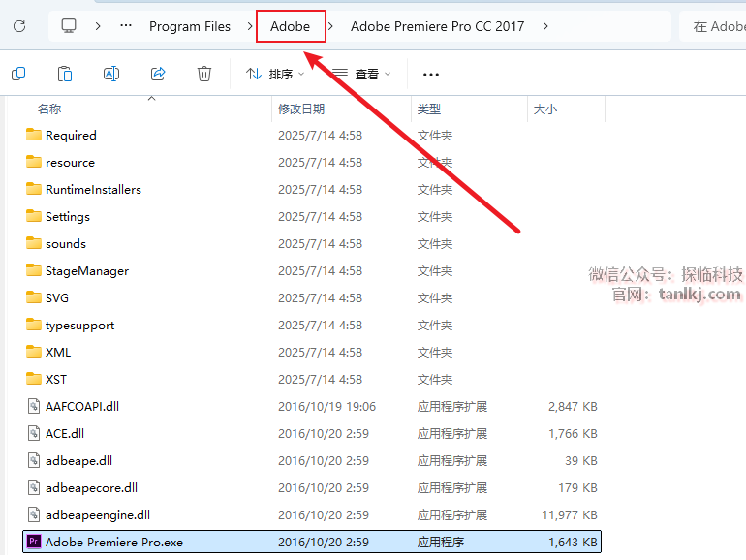Click the search box beginning 在 Adobe
The height and width of the screenshot is (560, 746).
click(x=713, y=26)
